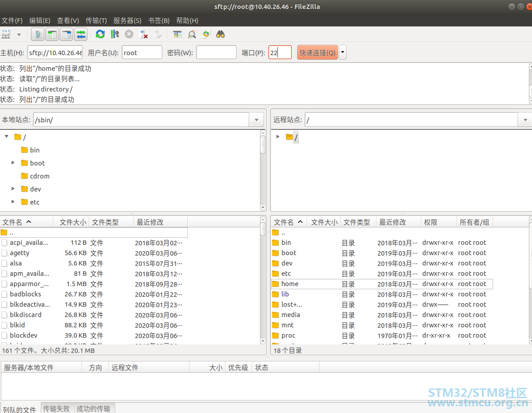Sort local list by 文件大小 column
Image resolution: width=532 pixels, height=413 pixels.
click(71, 222)
